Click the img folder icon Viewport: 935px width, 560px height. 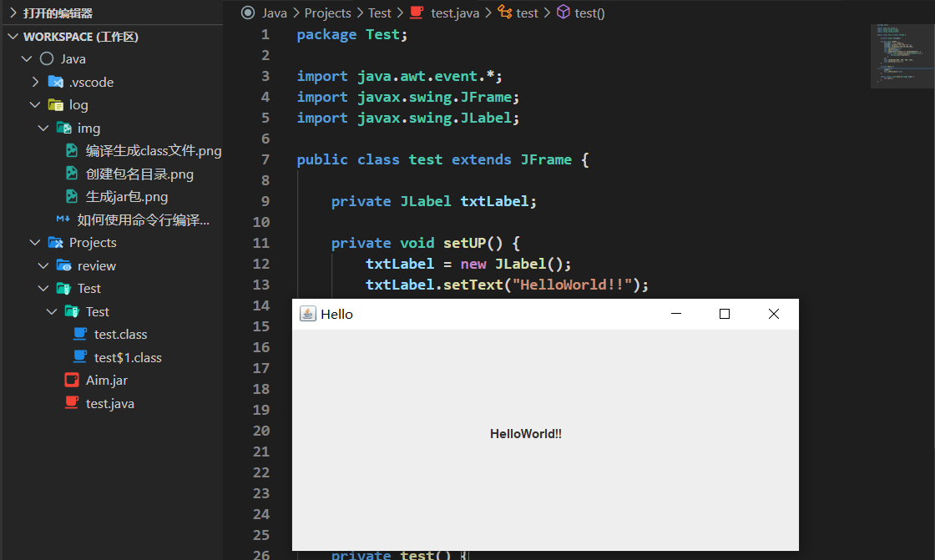point(63,128)
